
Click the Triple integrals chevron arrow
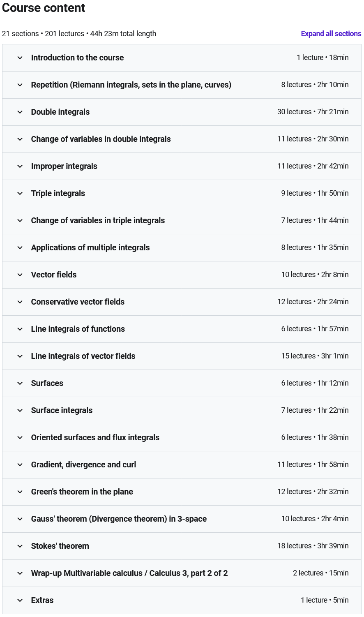click(20, 194)
